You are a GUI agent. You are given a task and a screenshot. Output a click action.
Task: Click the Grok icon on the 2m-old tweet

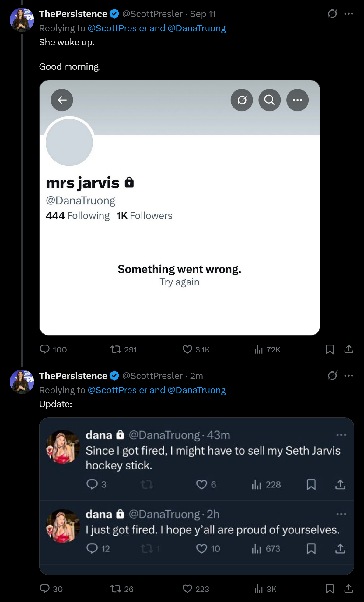point(332,376)
